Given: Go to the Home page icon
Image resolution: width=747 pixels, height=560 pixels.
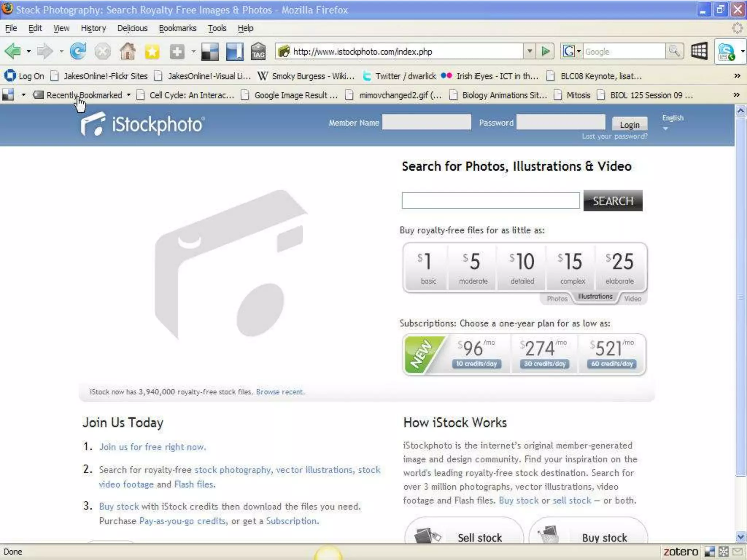Looking at the screenshot, I should click(127, 51).
